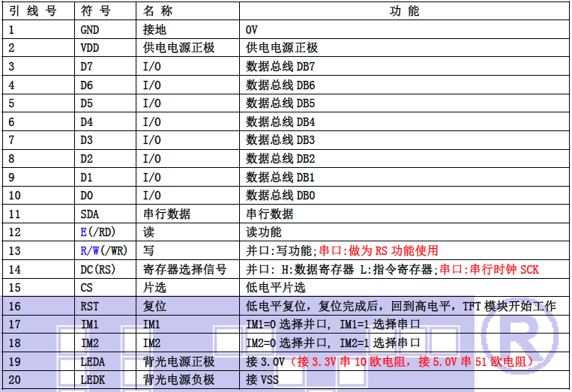
Task: Click the LEDK symbol cell
Action: point(92,380)
